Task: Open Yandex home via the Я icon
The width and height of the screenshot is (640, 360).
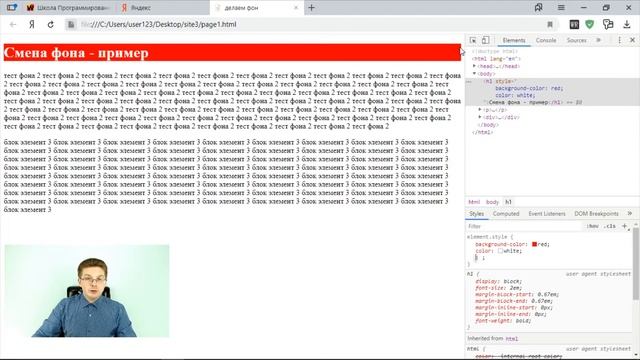Action: click(x=31, y=24)
